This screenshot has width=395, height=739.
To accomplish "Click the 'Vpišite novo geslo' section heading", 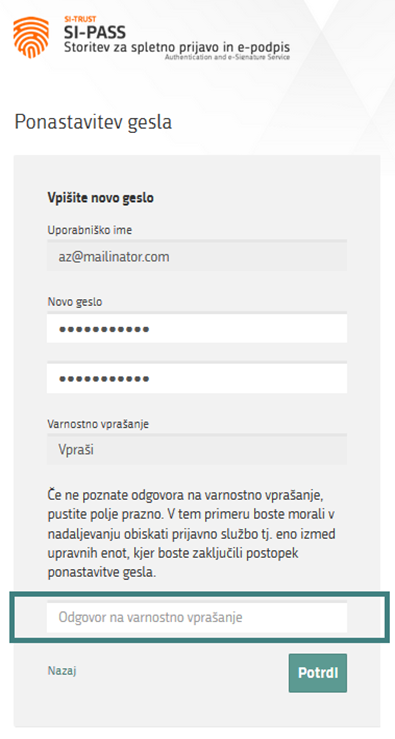I will (101, 198).
